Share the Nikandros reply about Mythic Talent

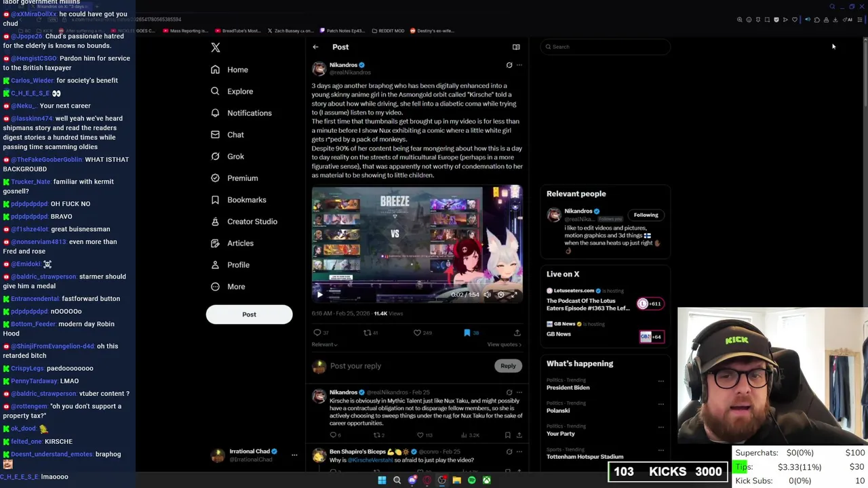(x=519, y=435)
